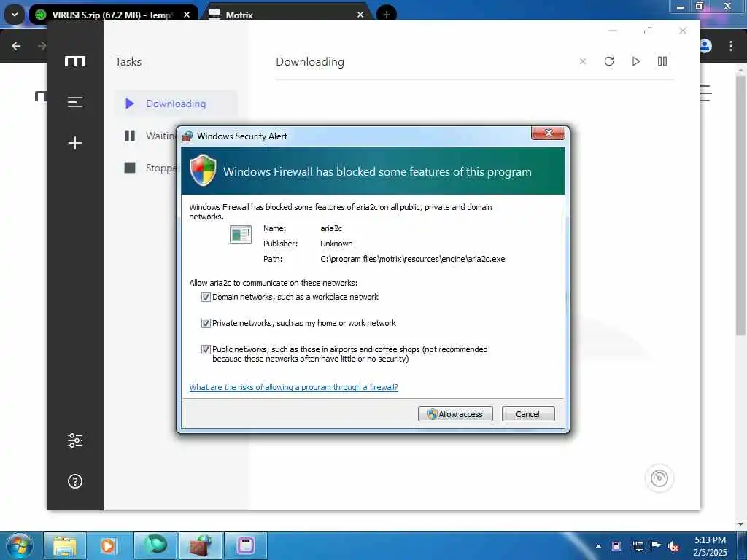
Task: Click the muted volume icon in tray
Action: point(673,547)
